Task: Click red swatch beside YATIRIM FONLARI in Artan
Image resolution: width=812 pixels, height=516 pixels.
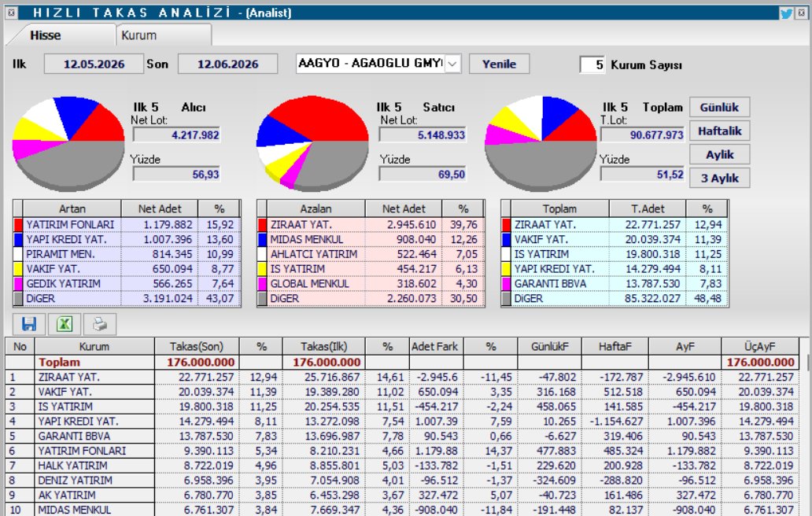Action: click(x=18, y=224)
